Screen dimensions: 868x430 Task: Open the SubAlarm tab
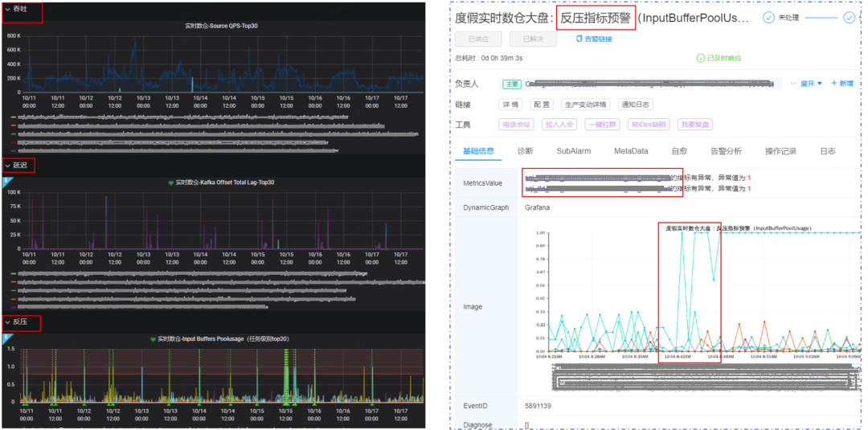(574, 151)
